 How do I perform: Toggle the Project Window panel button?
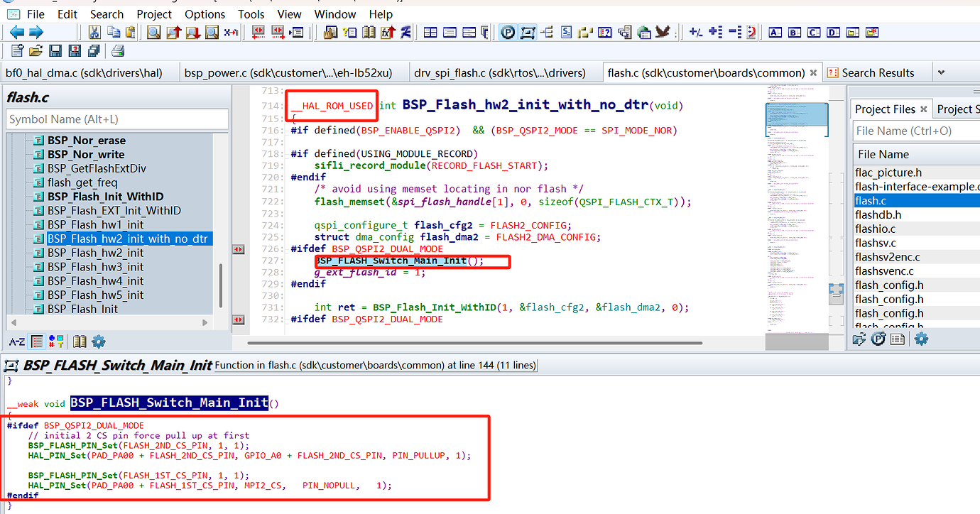click(x=508, y=32)
